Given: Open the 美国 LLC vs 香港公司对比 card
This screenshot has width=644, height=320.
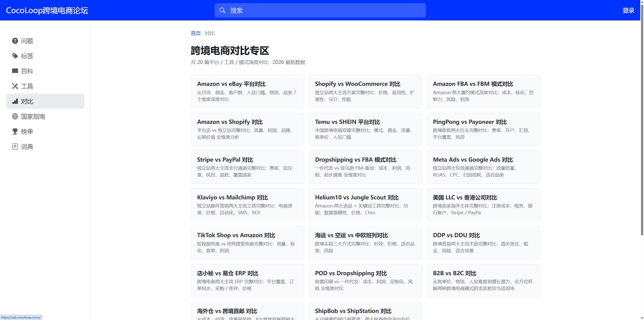Looking at the screenshot, I should tap(483, 205).
